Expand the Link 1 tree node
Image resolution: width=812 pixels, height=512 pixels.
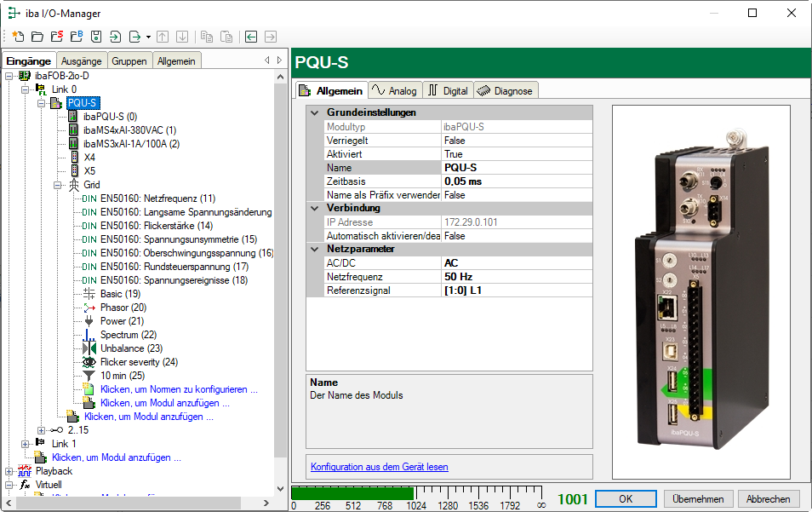tap(25, 444)
